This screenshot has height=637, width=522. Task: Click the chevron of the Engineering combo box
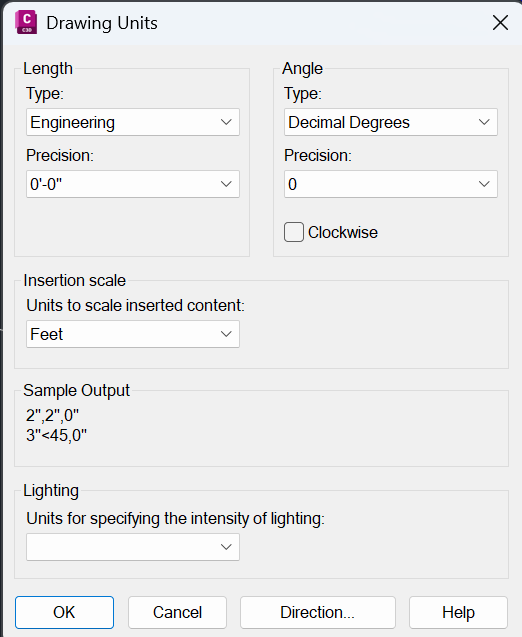tap(226, 122)
